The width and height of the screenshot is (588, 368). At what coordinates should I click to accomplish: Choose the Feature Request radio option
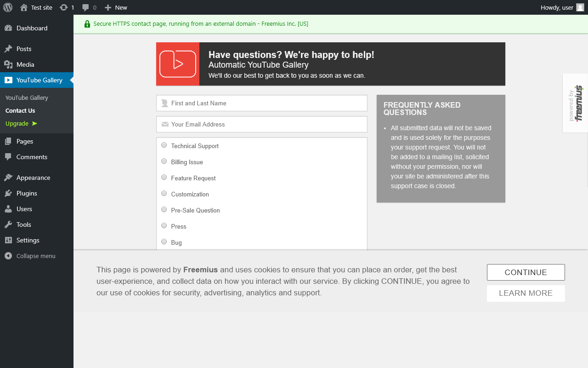point(164,178)
